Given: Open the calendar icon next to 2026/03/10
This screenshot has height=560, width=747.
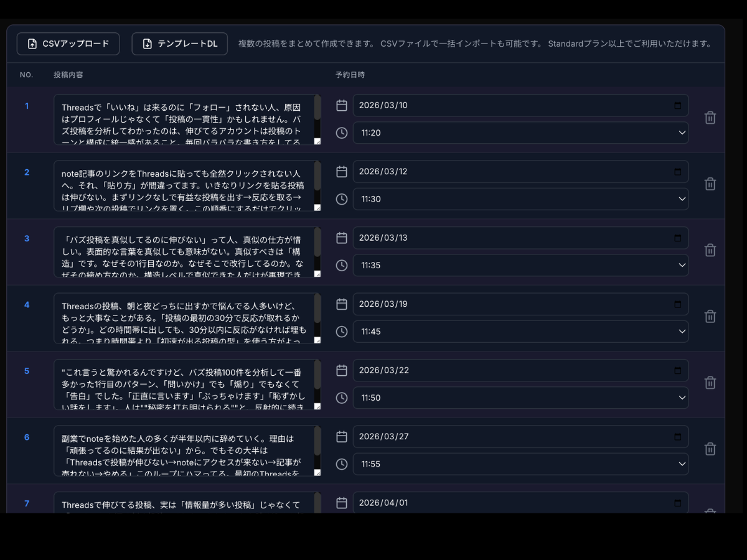Looking at the screenshot, I should click(341, 105).
